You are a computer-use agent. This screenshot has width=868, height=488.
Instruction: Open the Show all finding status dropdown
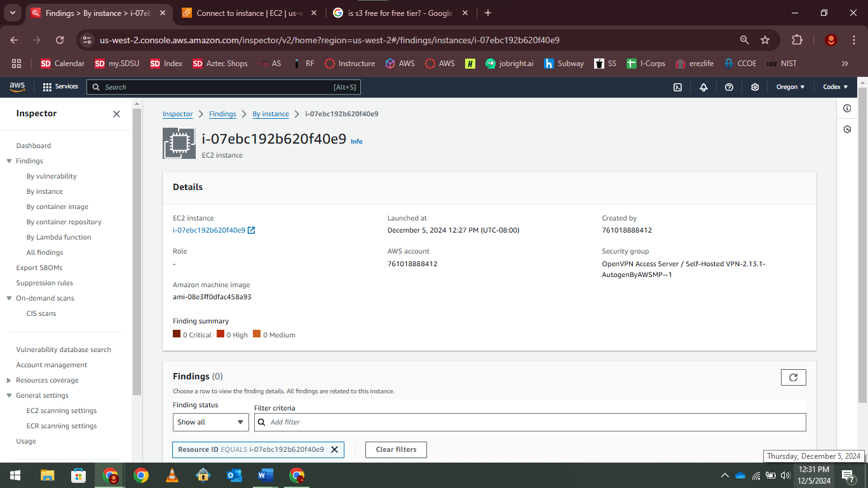[x=210, y=422]
